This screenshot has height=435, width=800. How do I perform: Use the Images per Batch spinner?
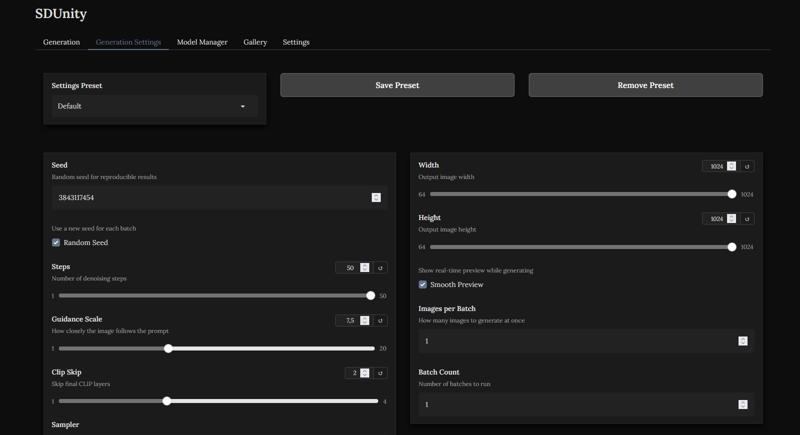click(743, 341)
